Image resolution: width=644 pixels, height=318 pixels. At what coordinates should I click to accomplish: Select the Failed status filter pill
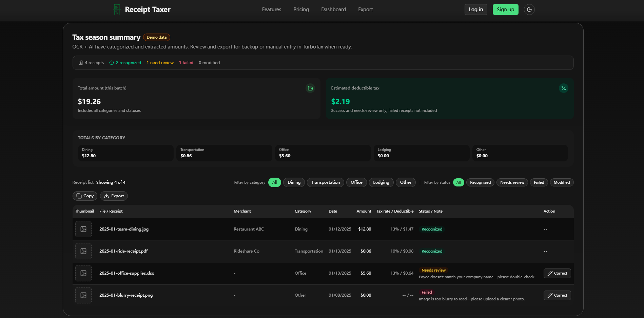tap(539, 182)
